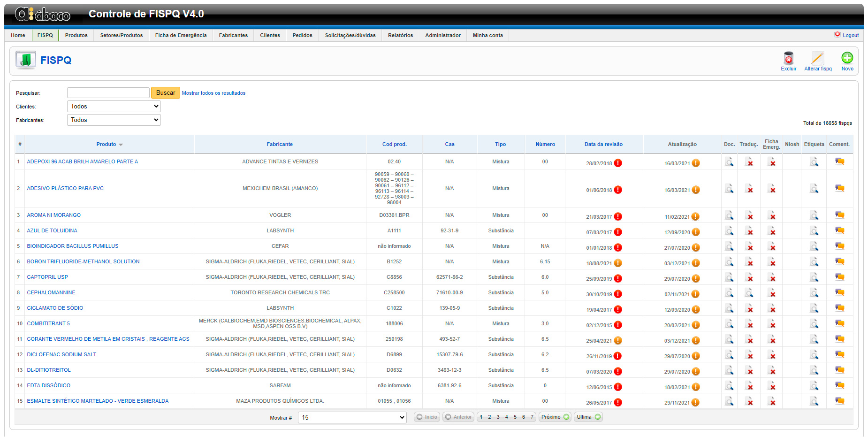Screen dimensions: 868x437
Task: Go to page 3 of results
Action: [x=498, y=417]
